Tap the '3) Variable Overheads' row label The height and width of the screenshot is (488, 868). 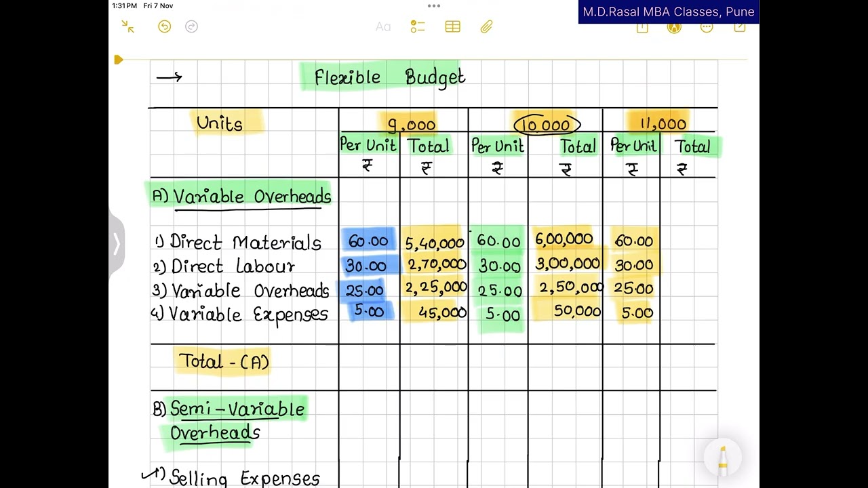click(240, 291)
